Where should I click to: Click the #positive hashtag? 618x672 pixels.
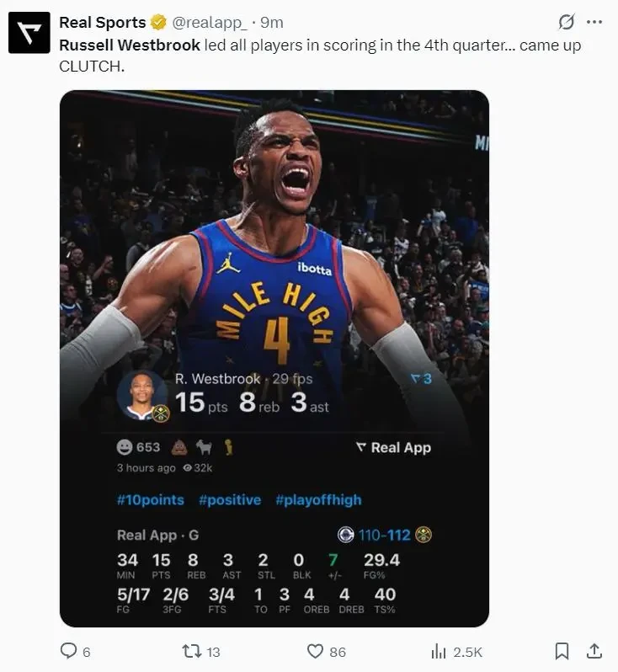coord(230,499)
